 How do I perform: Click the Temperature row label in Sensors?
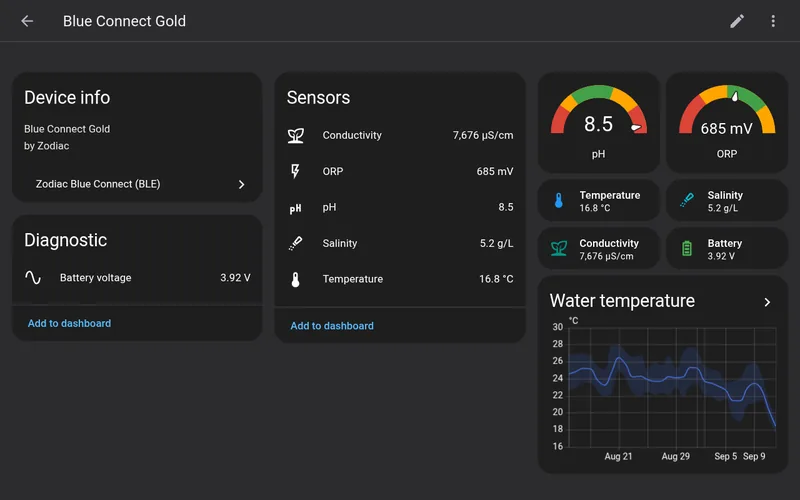click(x=353, y=279)
